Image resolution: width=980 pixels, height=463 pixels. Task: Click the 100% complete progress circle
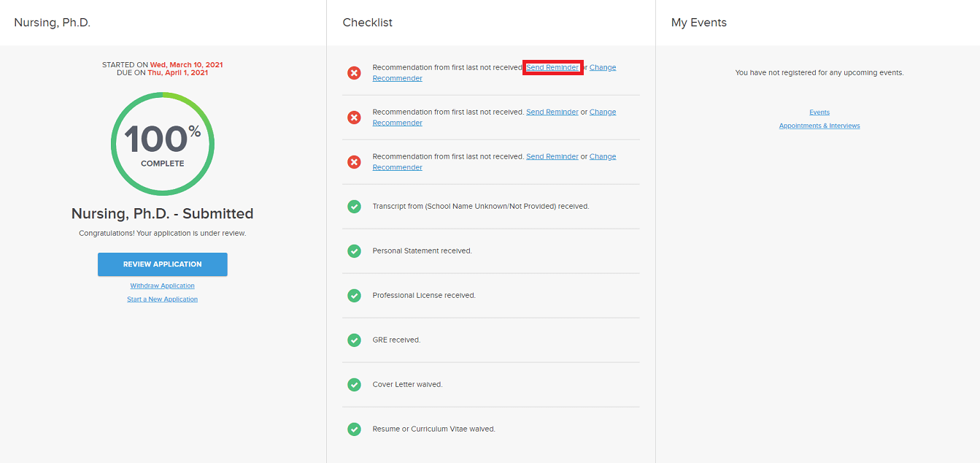(162, 144)
